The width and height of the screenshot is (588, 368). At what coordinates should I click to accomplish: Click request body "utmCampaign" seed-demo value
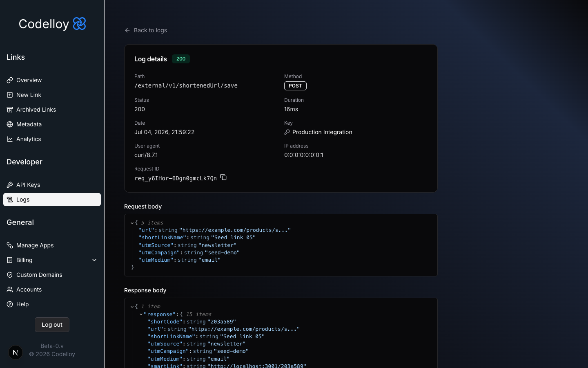click(222, 253)
